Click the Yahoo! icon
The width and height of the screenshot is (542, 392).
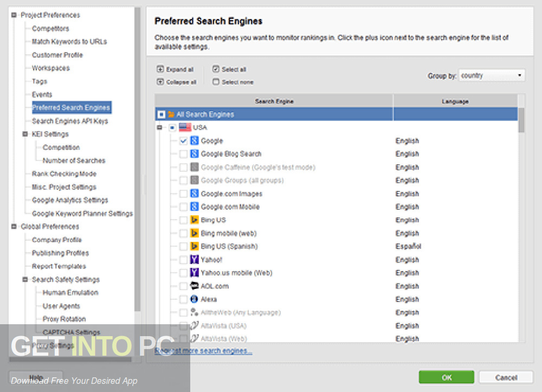(x=194, y=259)
